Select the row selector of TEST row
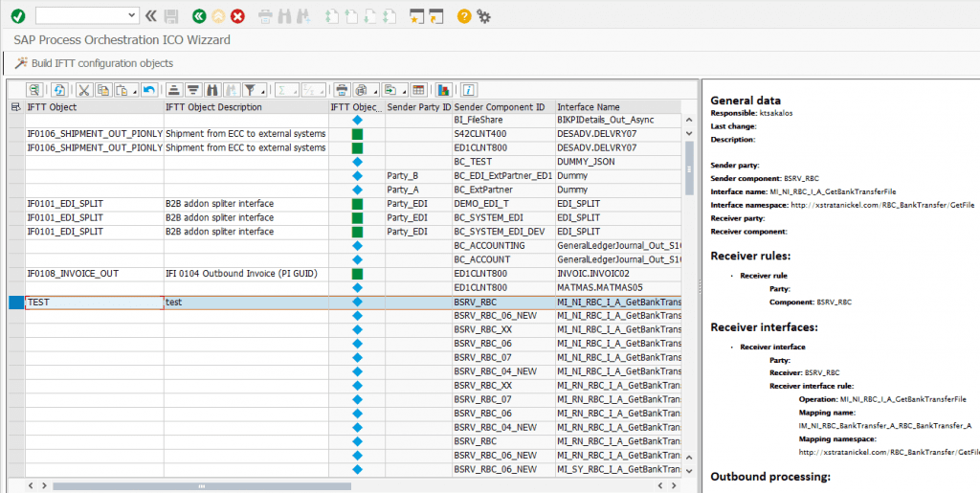980x493 pixels. click(x=17, y=303)
